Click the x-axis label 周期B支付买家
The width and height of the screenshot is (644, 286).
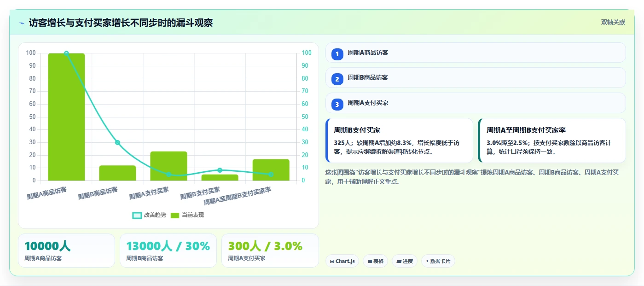[x=200, y=193]
